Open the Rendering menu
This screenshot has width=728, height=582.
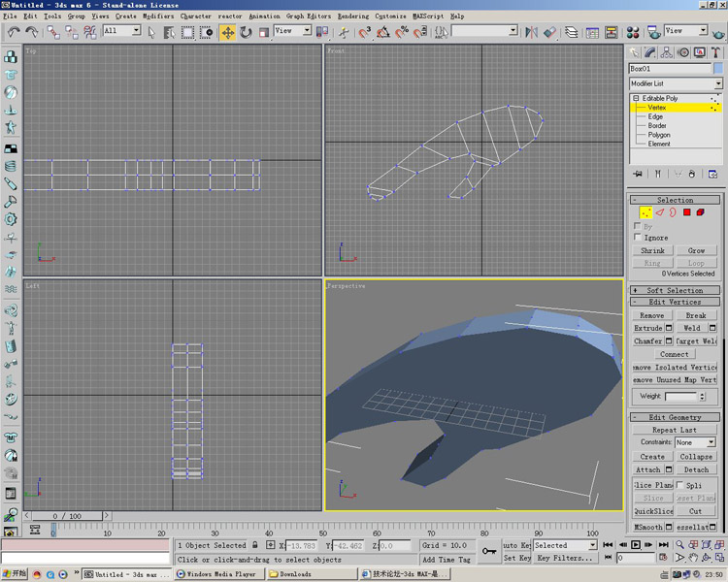coord(353,16)
